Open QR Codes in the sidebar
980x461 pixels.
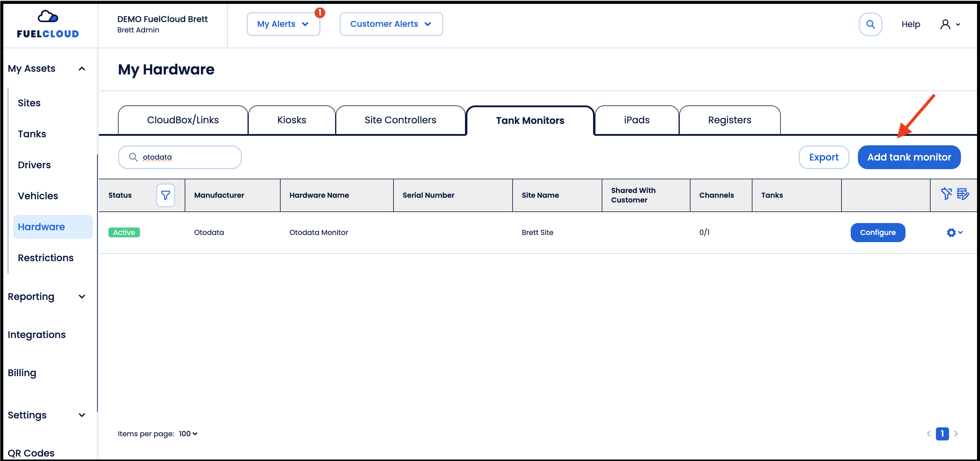[31, 453]
